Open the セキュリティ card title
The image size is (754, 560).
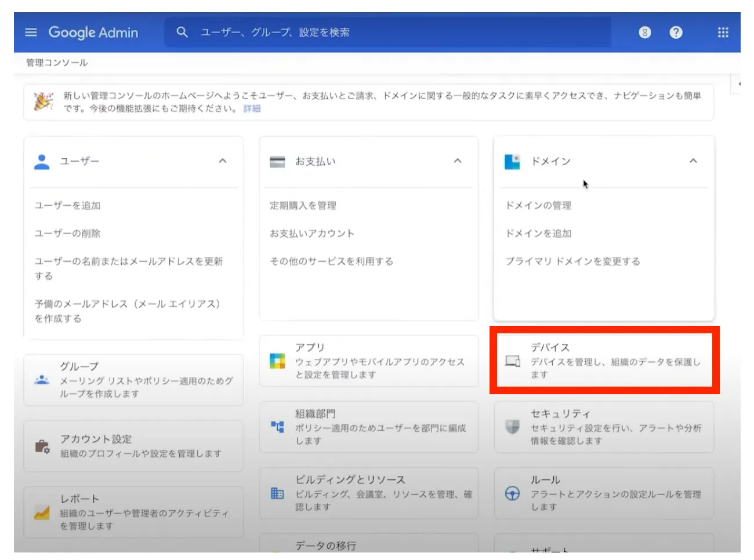560,413
